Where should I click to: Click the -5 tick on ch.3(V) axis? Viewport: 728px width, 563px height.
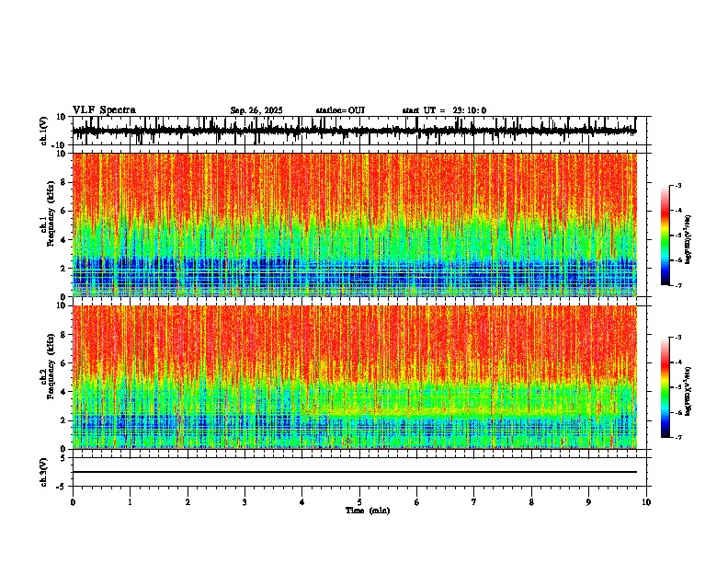pos(62,487)
